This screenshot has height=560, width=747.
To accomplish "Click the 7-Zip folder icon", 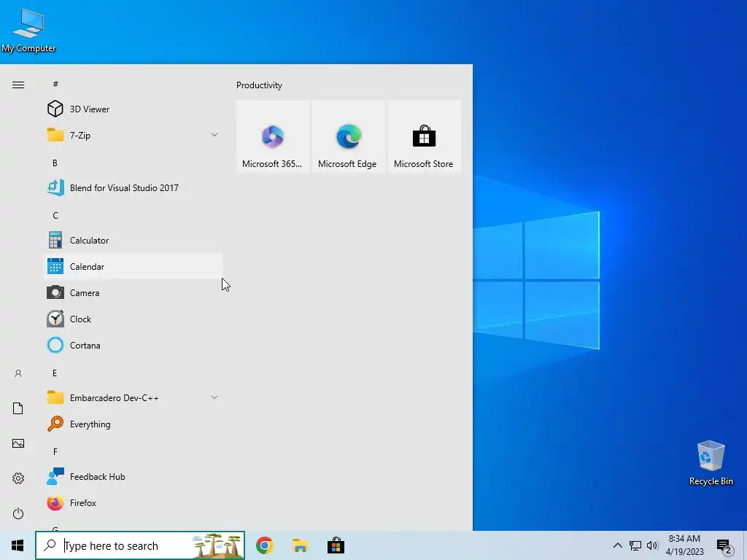I will (55, 135).
